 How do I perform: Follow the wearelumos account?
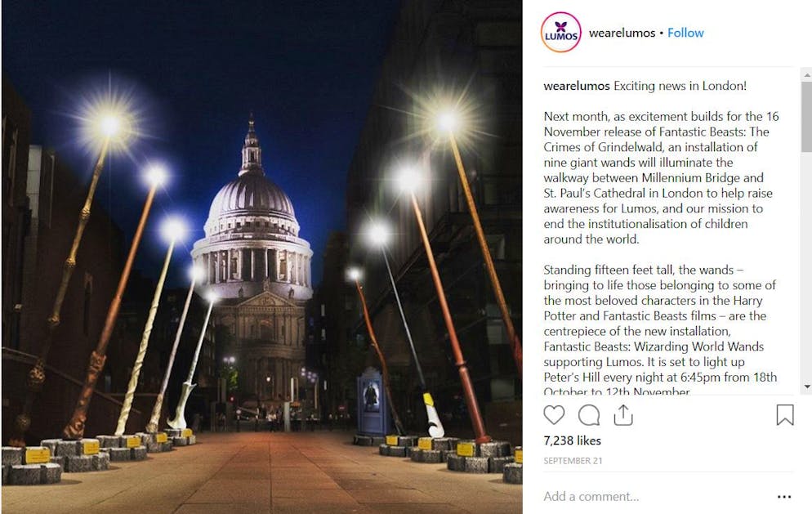(x=685, y=33)
